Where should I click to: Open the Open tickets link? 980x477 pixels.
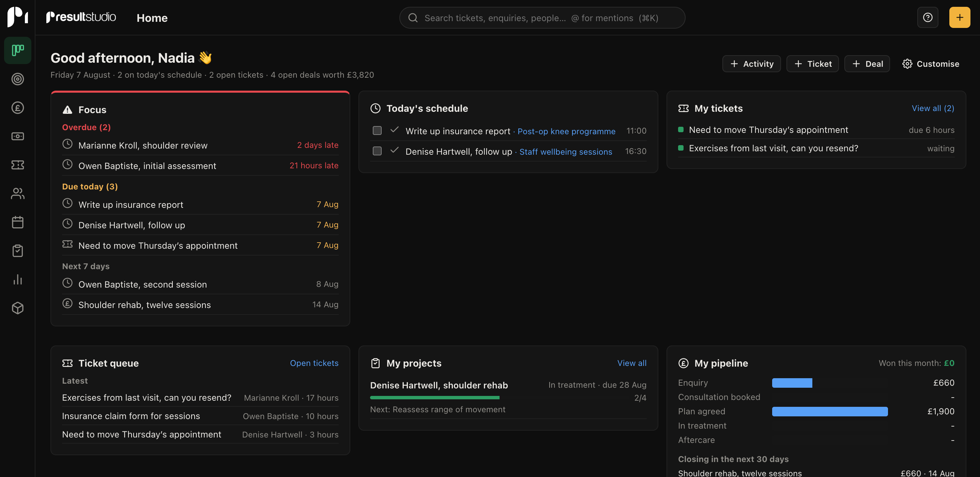click(x=314, y=363)
